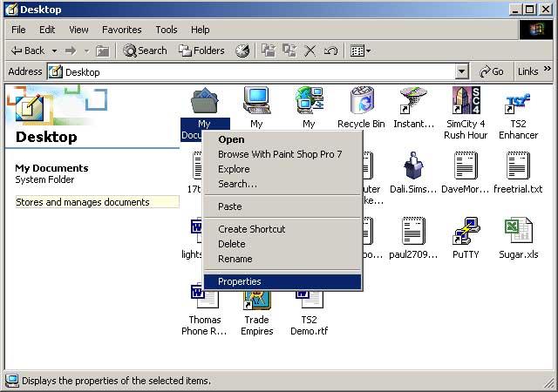Select the Instant... shortcut icon
The width and height of the screenshot is (558, 392).
[413, 101]
